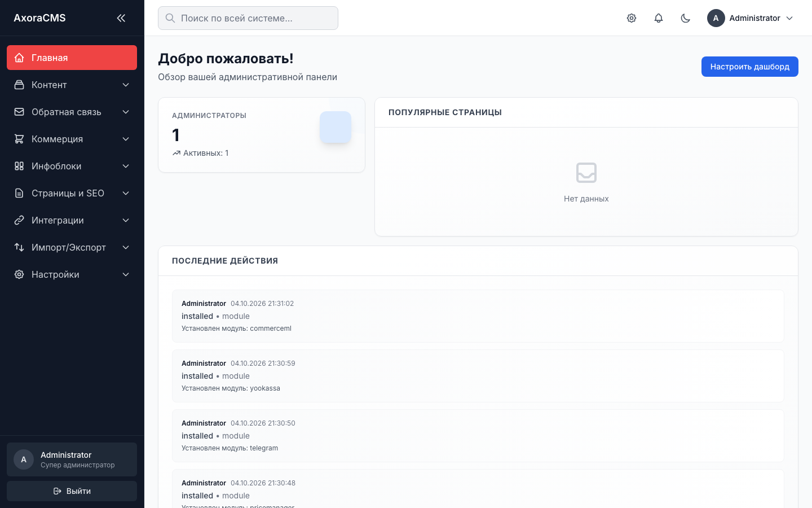Click the Administrator avatar in top bar
The width and height of the screenshot is (812, 508).
716,18
